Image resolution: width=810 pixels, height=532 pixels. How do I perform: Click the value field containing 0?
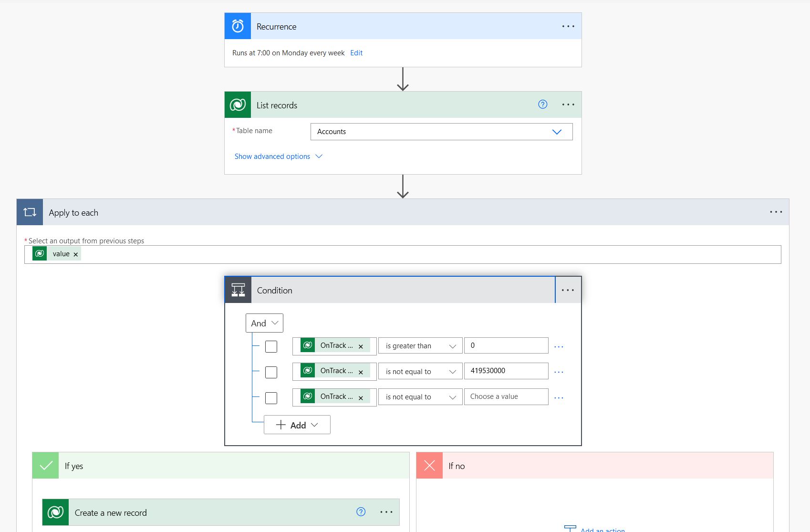506,345
